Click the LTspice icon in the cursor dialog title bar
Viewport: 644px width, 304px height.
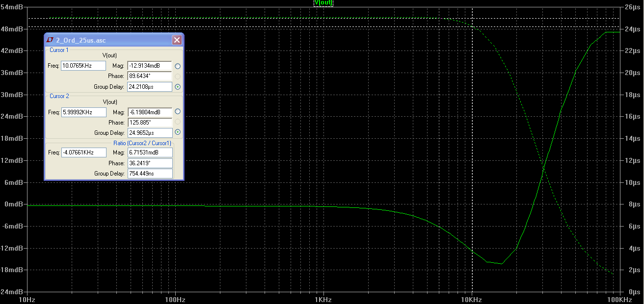50,40
